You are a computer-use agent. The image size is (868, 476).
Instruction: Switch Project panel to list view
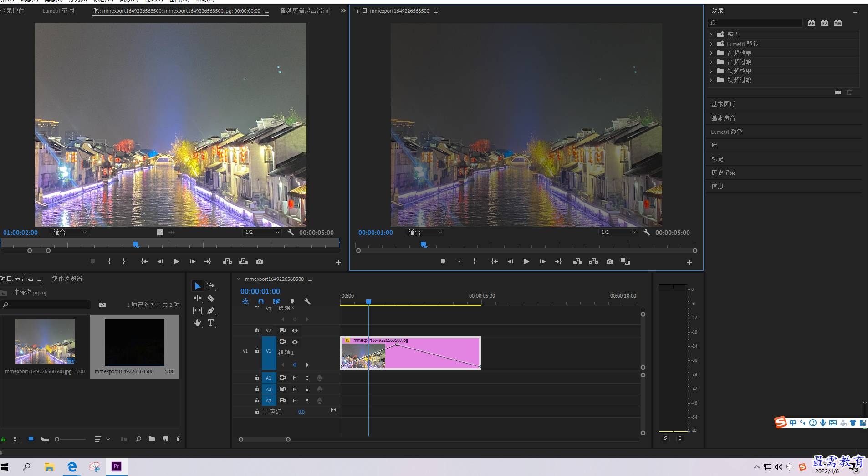point(17,439)
